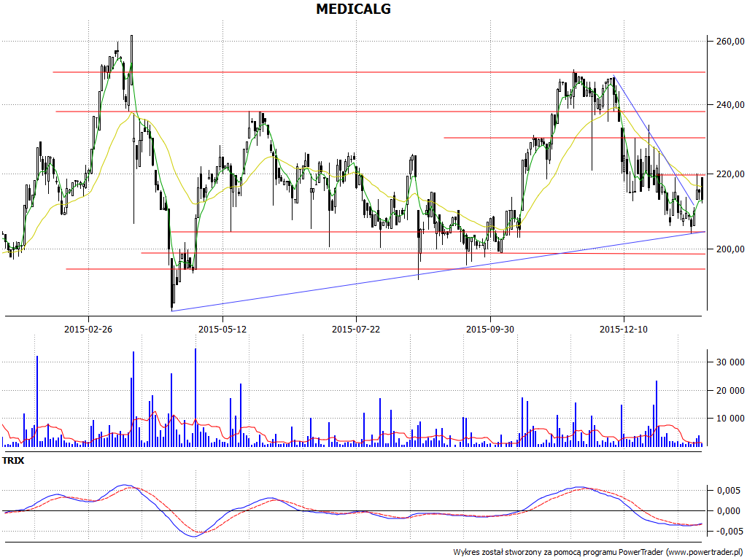
Task: Click the TRIX indicator label
Action: [x=13, y=461]
